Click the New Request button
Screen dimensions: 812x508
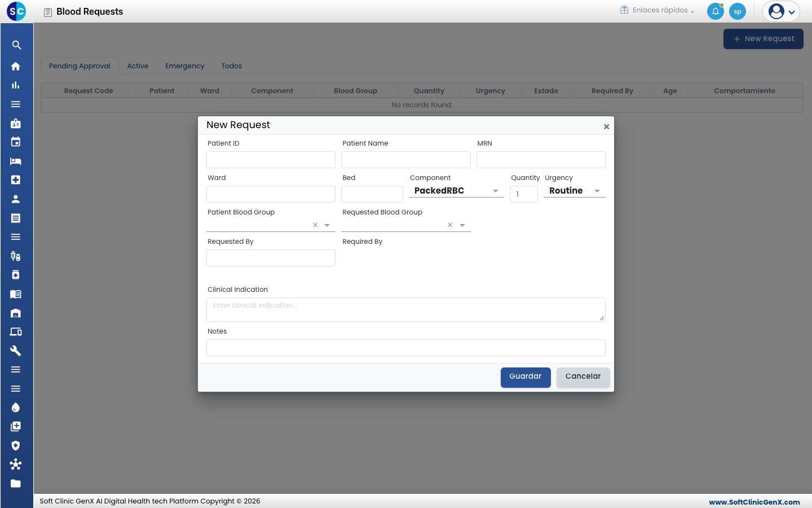point(764,39)
